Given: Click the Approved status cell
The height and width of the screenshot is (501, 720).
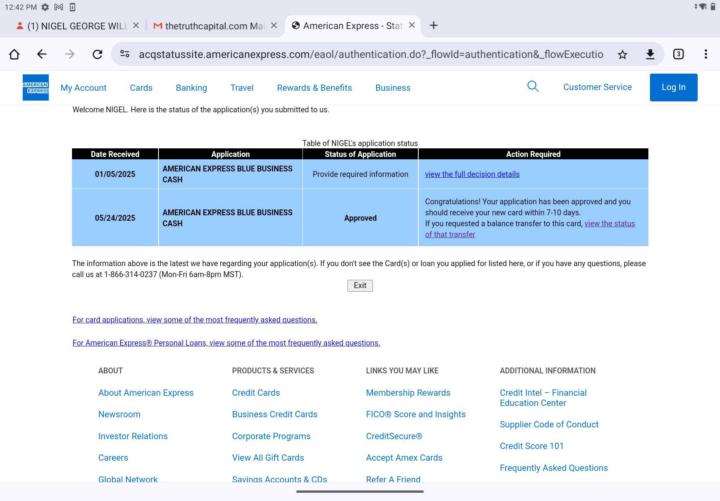Looking at the screenshot, I should [360, 218].
